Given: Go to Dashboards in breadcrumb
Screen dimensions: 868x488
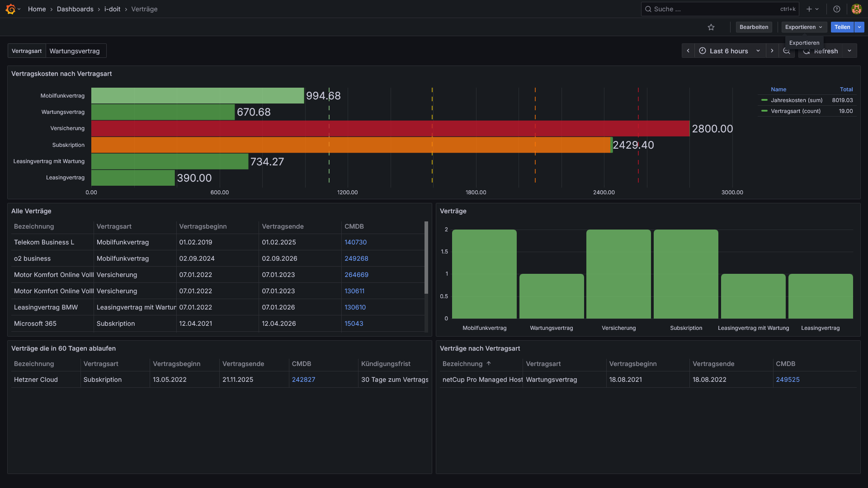Looking at the screenshot, I should tap(75, 9).
